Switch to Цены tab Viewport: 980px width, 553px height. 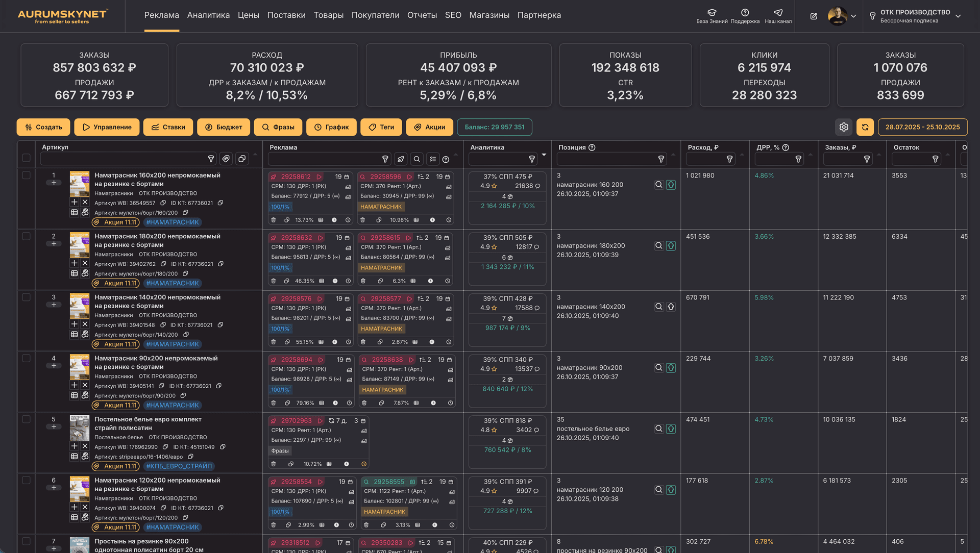point(249,15)
